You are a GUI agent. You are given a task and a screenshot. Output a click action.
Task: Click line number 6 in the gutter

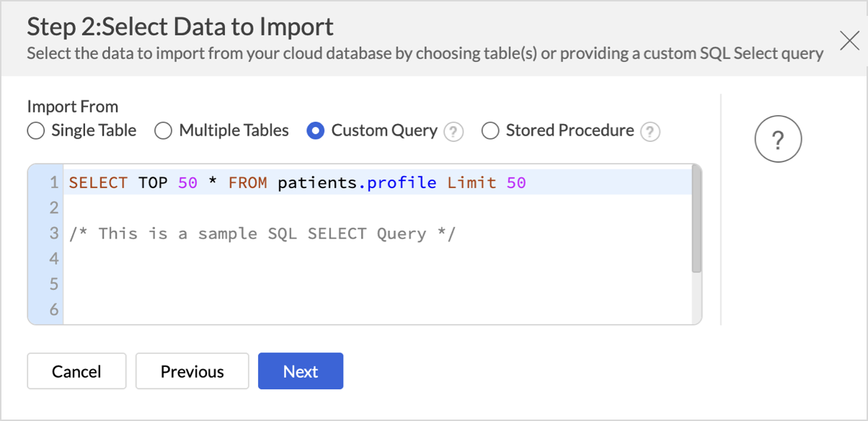click(x=53, y=310)
